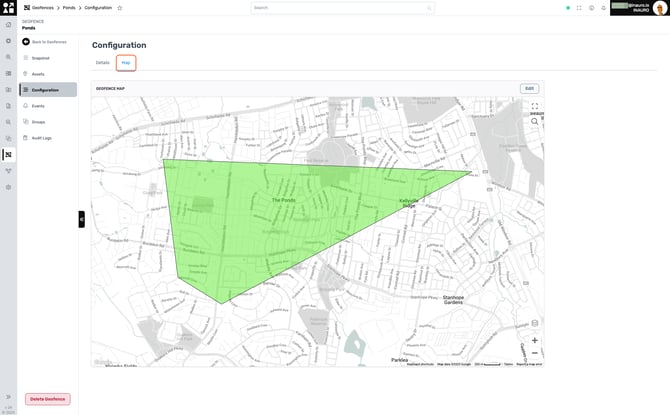Click the grid icon in left rail

pyautogui.click(x=8, y=74)
